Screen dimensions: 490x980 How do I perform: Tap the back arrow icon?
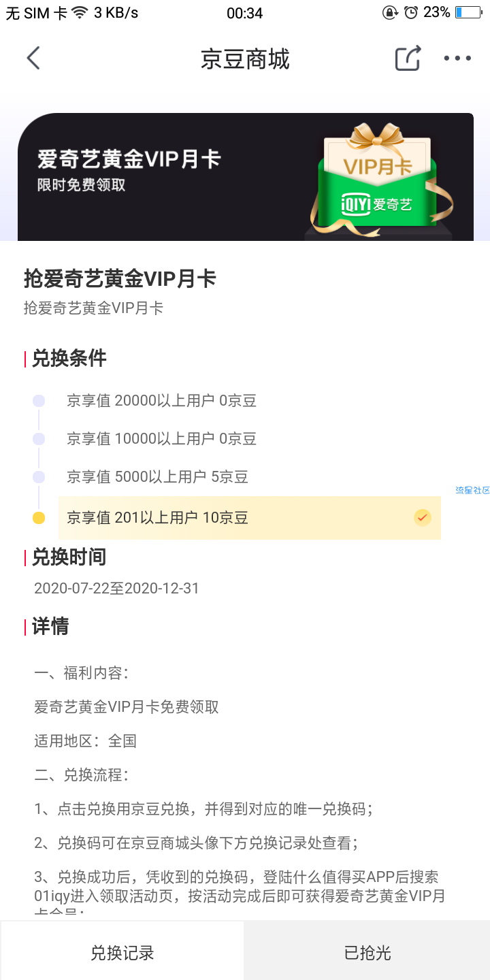pos(33,59)
